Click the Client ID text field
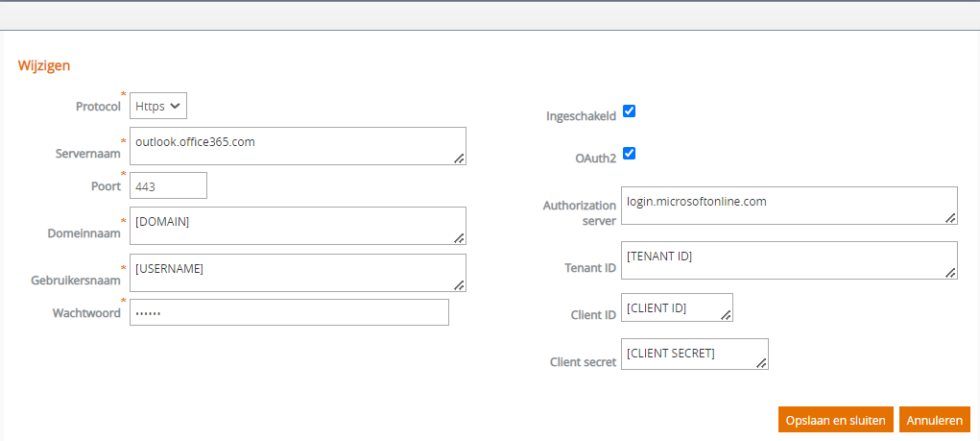980x441 pixels. (677, 307)
